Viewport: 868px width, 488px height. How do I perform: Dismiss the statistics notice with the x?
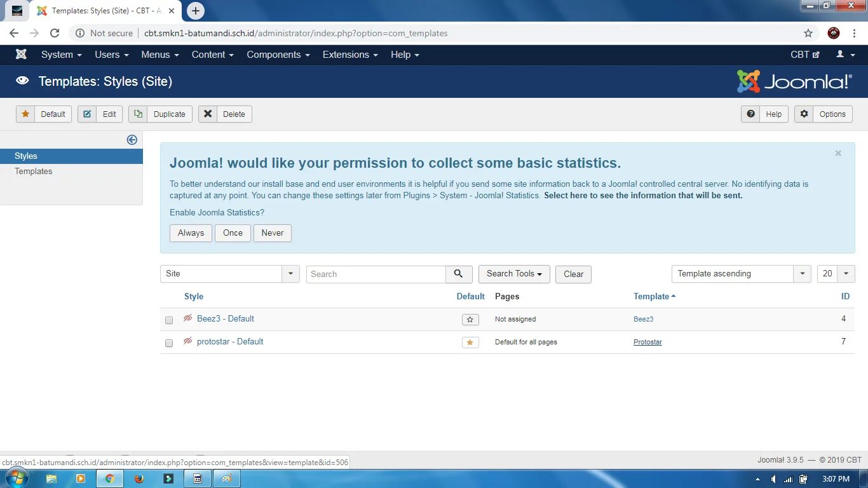838,153
